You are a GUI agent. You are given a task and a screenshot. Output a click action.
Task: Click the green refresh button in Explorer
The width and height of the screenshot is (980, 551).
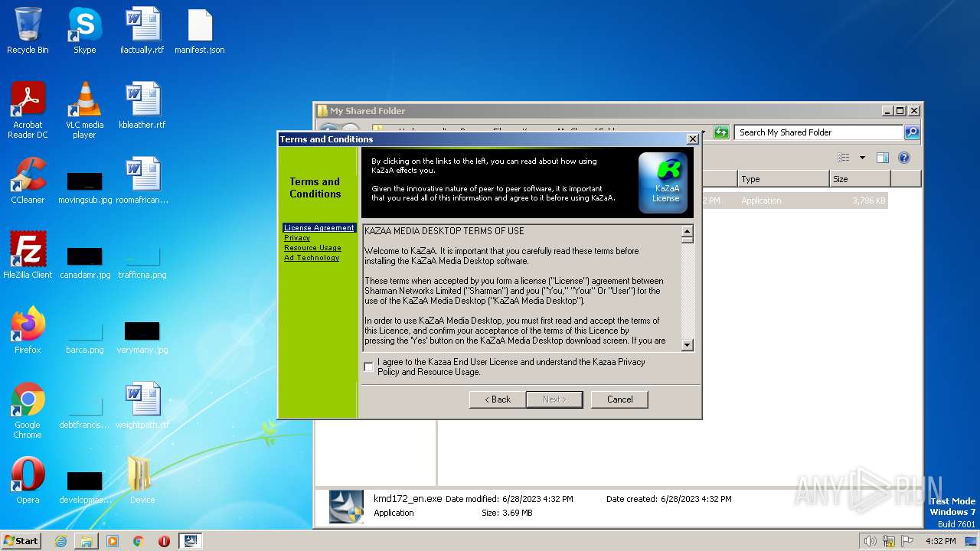[x=721, y=132]
